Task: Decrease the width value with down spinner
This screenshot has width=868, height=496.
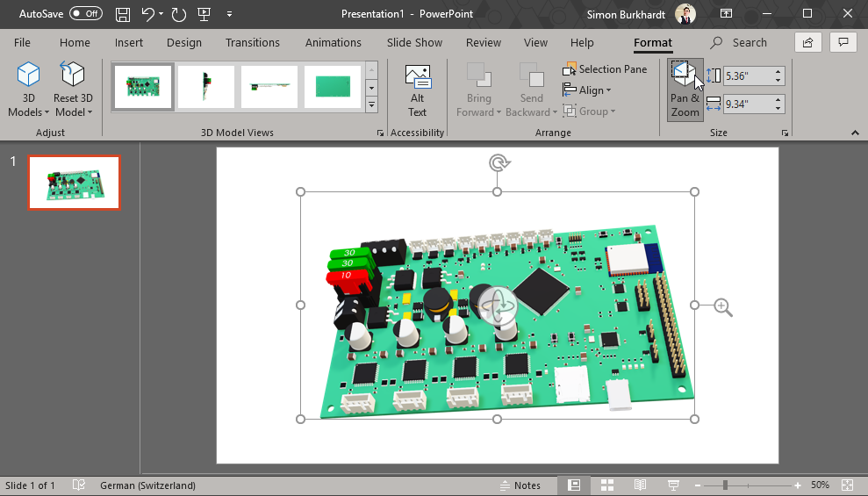Action: (x=778, y=109)
